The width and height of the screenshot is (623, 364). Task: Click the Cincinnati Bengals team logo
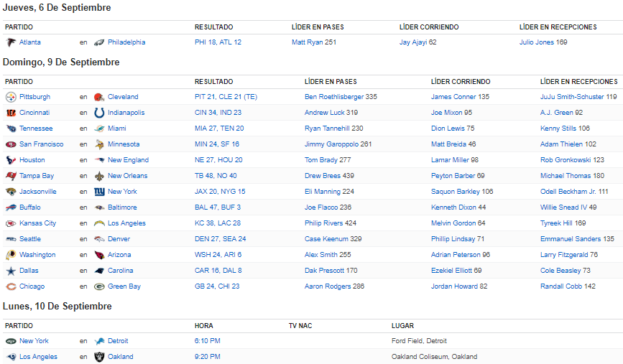11,113
